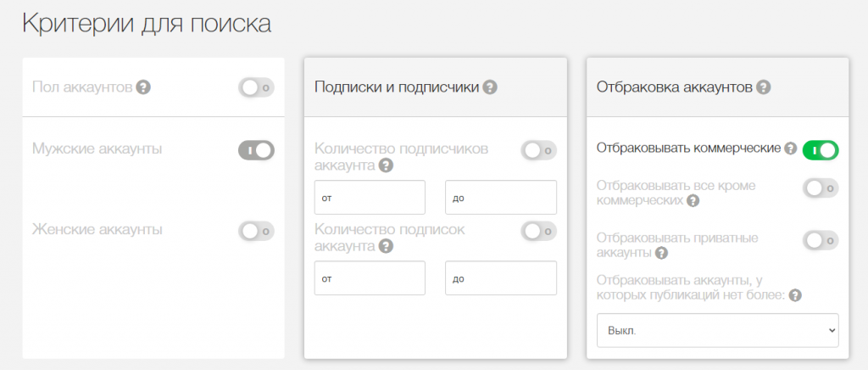Disable Отбраковывать коммерческие toggle
Viewport: 868px width, 370px height.
(x=820, y=150)
